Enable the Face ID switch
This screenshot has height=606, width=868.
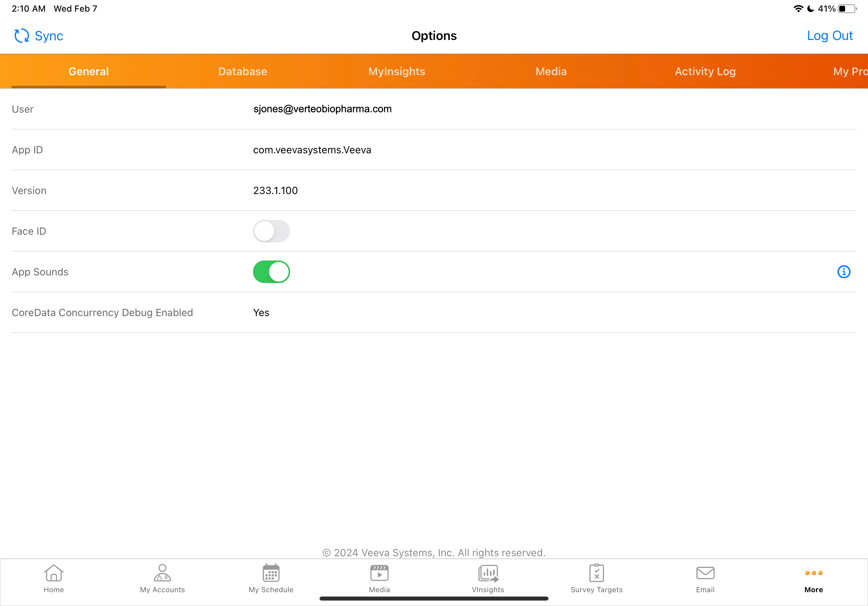271,231
